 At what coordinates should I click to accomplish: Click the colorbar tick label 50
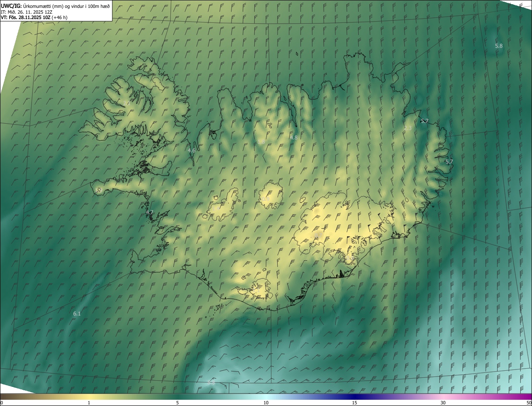pyautogui.click(x=529, y=403)
